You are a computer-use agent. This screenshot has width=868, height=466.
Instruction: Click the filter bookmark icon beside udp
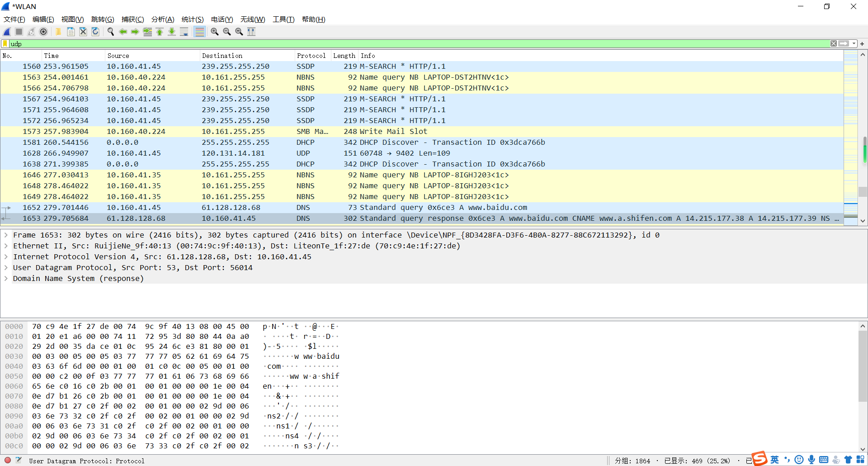(x=5, y=43)
